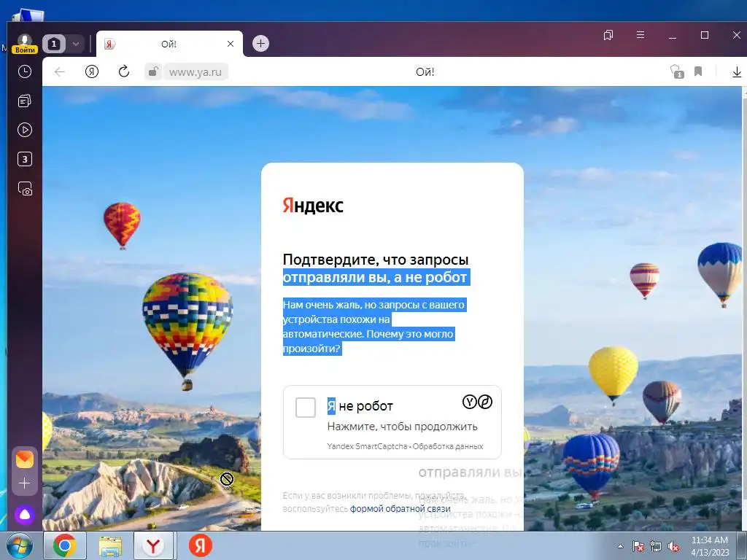Click the Yandex logo in the card

click(312, 205)
